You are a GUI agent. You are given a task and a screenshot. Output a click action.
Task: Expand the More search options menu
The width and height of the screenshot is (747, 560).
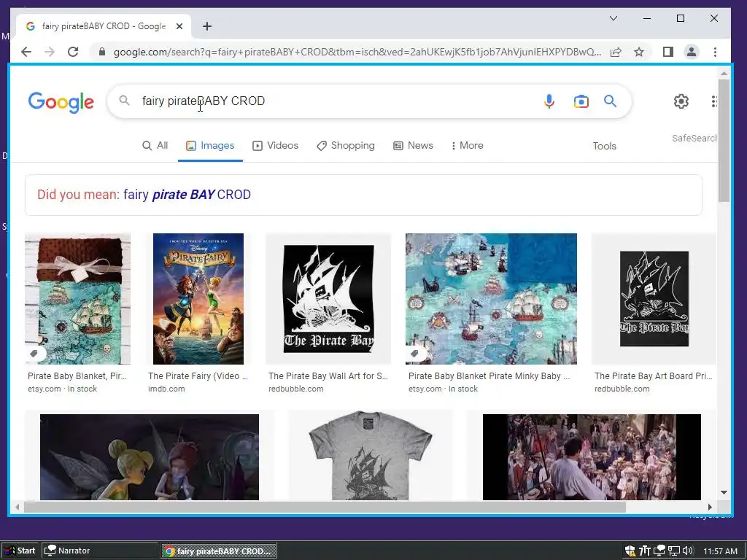point(468,146)
